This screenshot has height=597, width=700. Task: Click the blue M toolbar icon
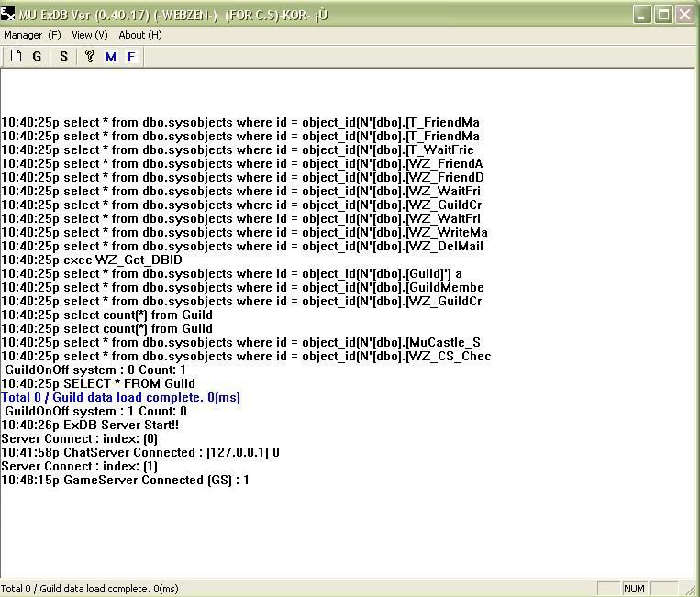click(111, 57)
